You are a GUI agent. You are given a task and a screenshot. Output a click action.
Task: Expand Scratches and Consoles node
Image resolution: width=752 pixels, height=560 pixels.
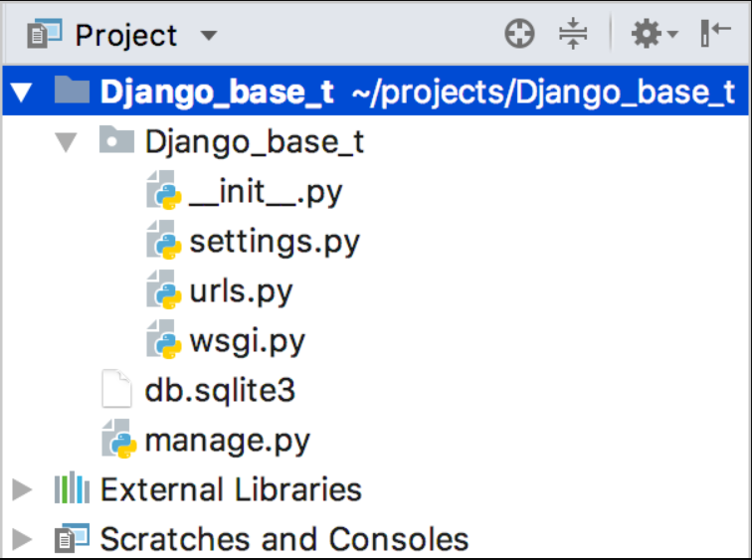21,539
